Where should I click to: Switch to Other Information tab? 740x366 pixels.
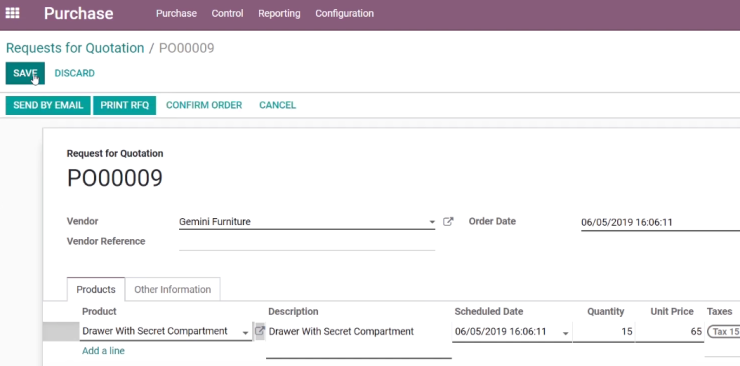pos(172,289)
